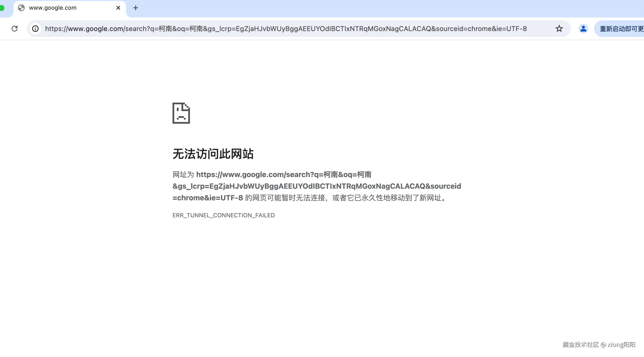644x357 pixels.
Task: Close the www.google.com tab
Action: click(x=118, y=8)
